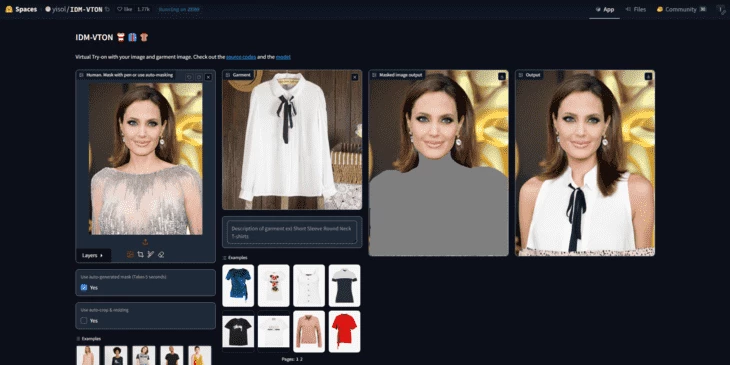730x365 pixels.
Task: Download the Masked image output
Action: (x=502, y=76)
